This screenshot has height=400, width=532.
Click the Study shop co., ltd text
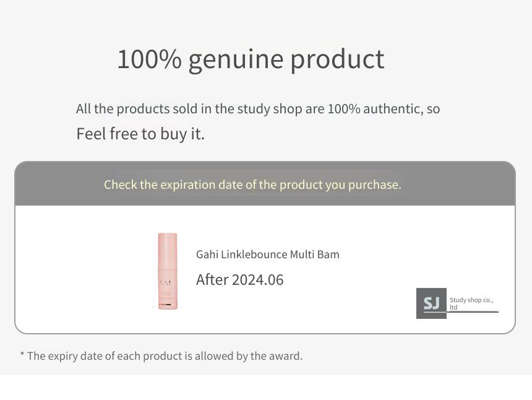tap(471, 303)
